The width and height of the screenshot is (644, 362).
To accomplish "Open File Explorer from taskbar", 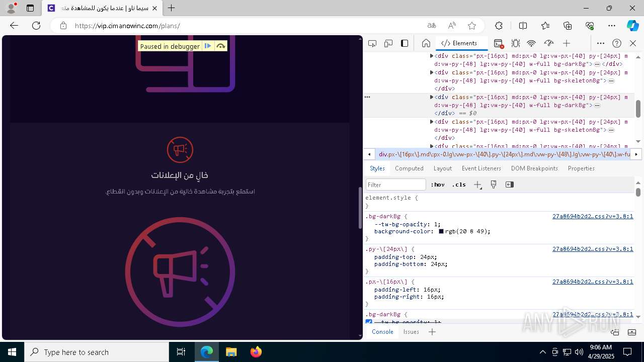I will [x=231, y=352].
